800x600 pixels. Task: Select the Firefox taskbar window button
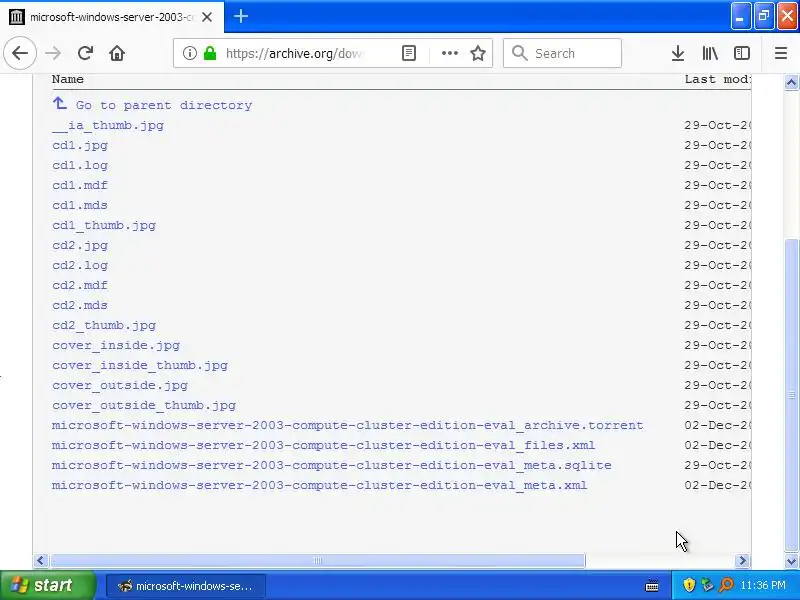point(186,586)
